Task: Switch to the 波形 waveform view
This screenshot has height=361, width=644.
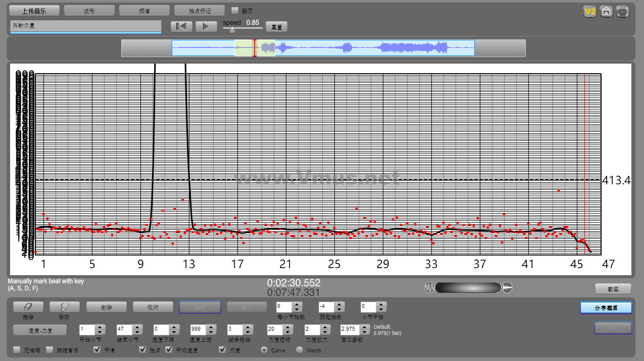Action: 89,11
